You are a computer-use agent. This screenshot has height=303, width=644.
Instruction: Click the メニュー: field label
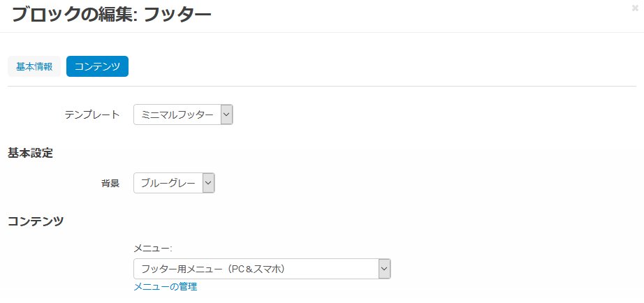(153, 248)
